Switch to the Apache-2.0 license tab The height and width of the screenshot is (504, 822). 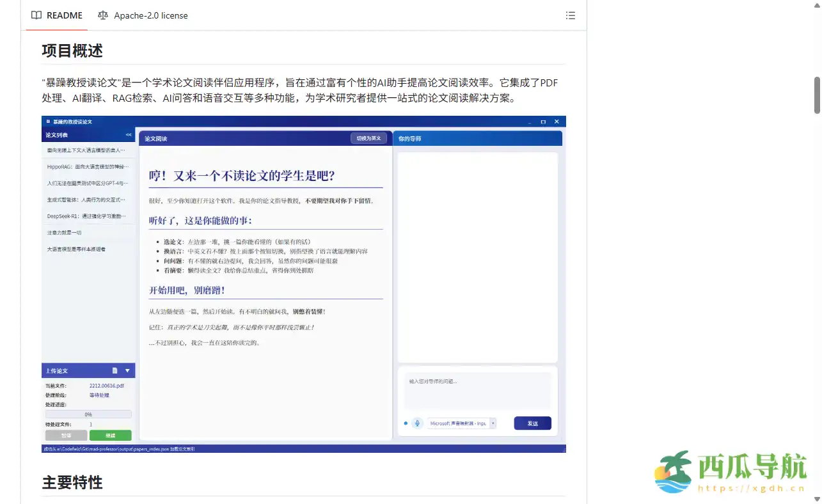[x=143, y=15]
